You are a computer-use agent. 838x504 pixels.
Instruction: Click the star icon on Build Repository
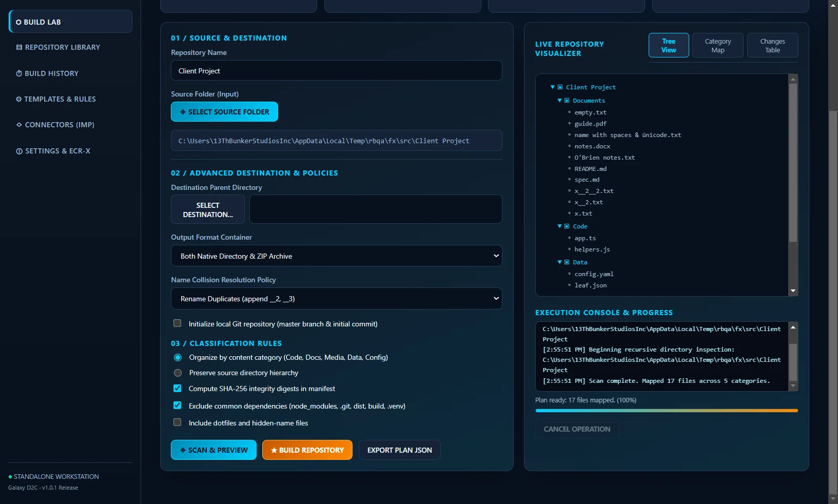coord(274,450)
